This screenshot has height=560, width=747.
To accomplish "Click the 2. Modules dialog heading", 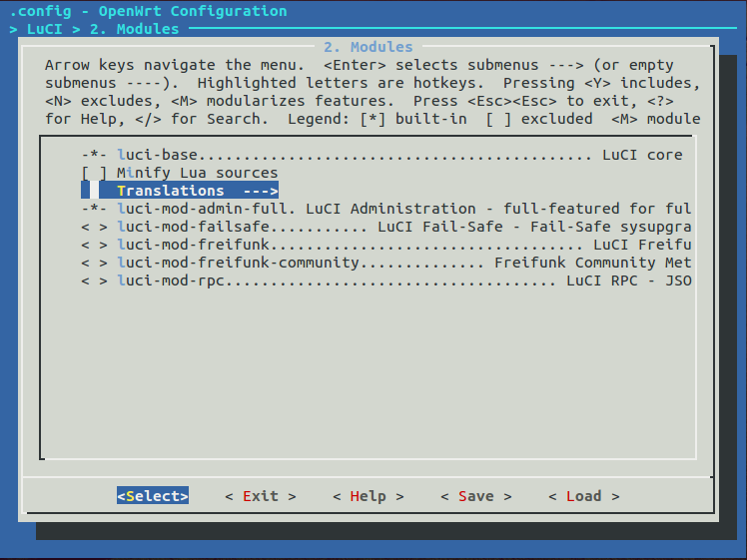I will 369,47.
